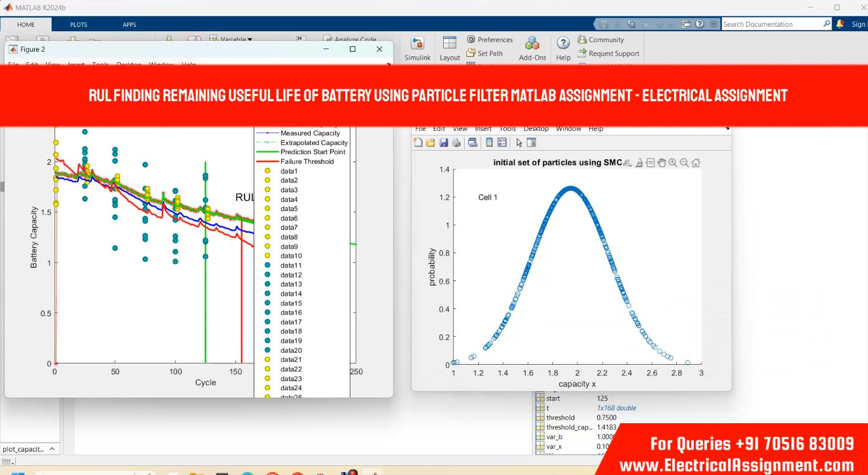Click the Open File folder icon in figure toolbar
Viewport: 868px width, 475px height.
(x=431, y=143)
